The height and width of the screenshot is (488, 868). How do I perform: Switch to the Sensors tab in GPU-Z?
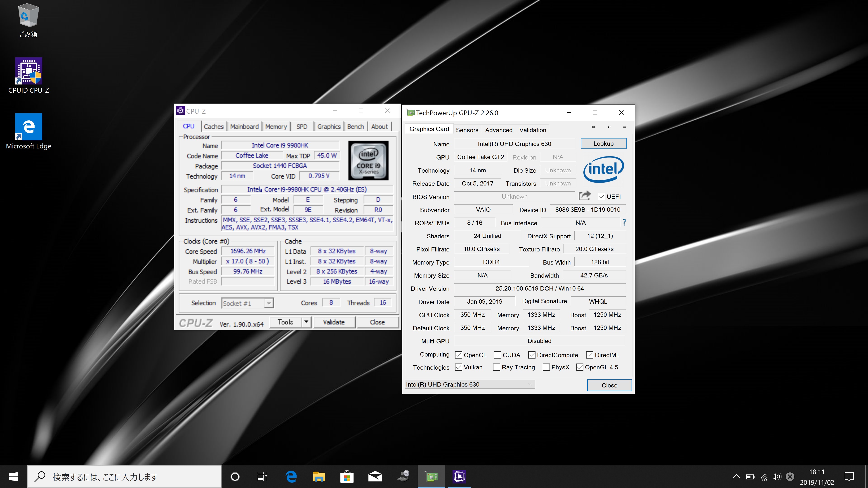pyautogui.click(x=467, y=130)
